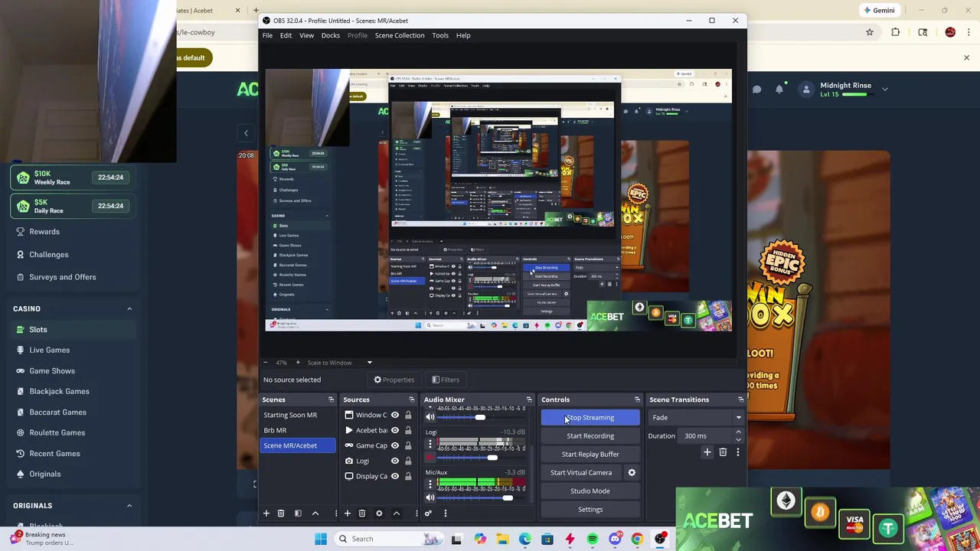
Task: Hide the Window Capture source
Action: (395, 415)
